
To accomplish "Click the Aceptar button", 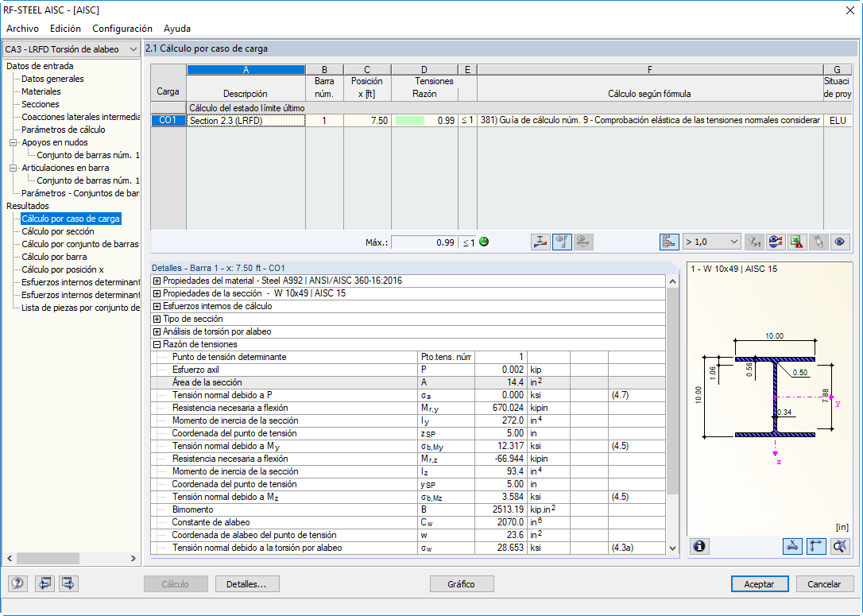I will tap(760, 584).
